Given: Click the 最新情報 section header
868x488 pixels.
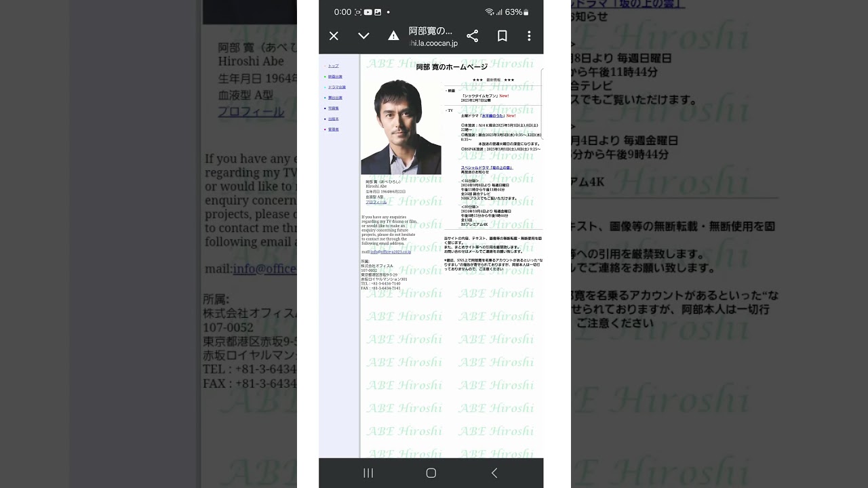Looking at the screenshot, I should tap(493, 80).
